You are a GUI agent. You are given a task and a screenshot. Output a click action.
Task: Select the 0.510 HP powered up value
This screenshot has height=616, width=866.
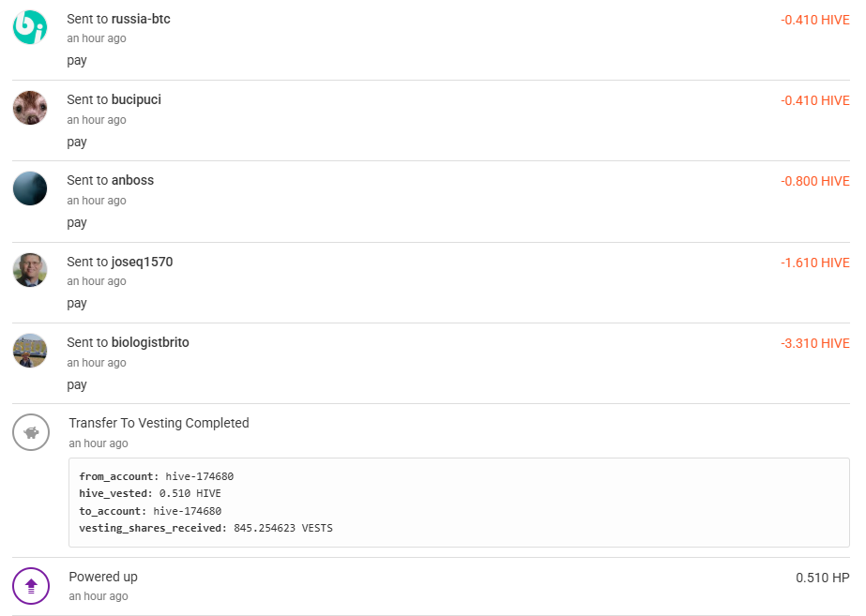pyautogui.click(x=822, y=578)
